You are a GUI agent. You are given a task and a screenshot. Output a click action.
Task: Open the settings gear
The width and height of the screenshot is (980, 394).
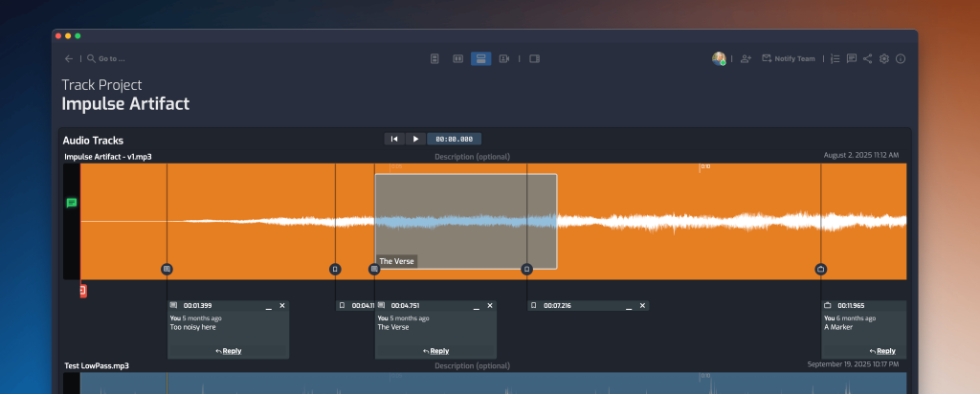[x=884, y=58]
